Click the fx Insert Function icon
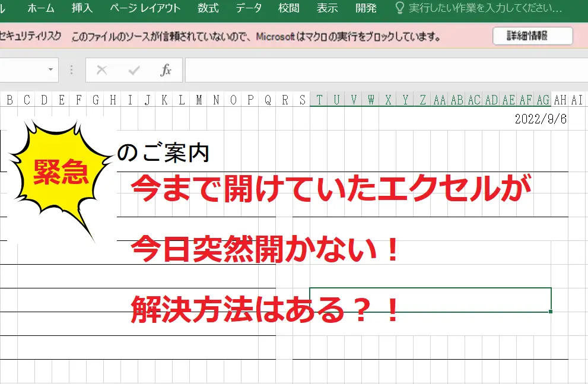 click(x=167, y=69)
